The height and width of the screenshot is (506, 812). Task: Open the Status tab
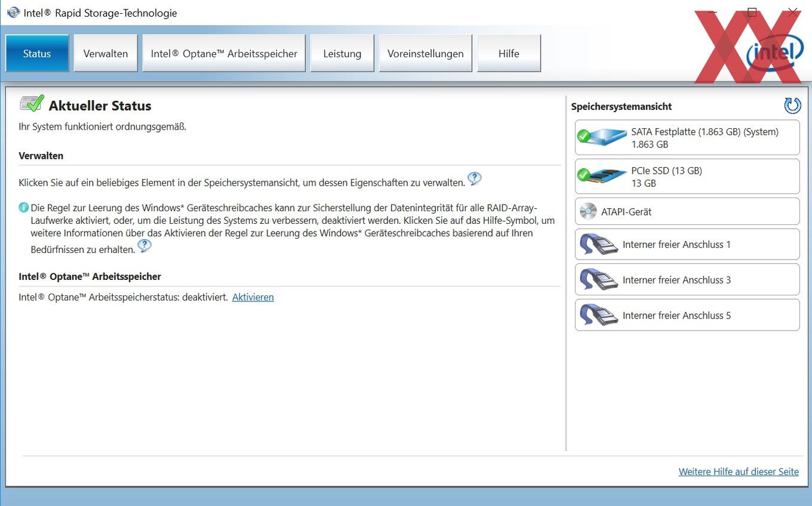point(37,53)
